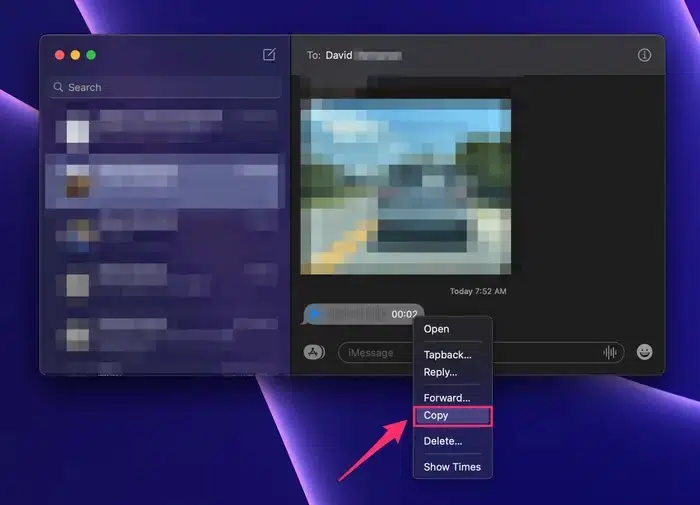Open the pixelated photo in the chat
This screenshot has height=505, width=700.
405,186
